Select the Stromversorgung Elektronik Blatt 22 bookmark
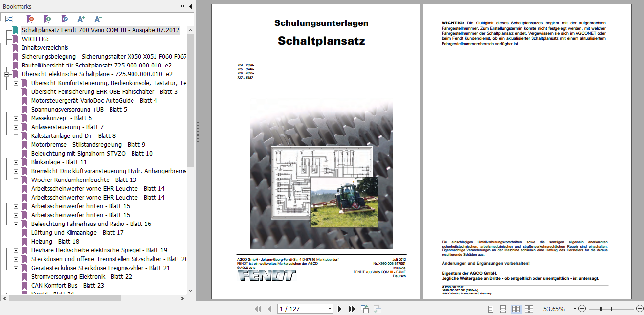Image resolution: width=644 pixels, height=315 pixels. [81, 277]
